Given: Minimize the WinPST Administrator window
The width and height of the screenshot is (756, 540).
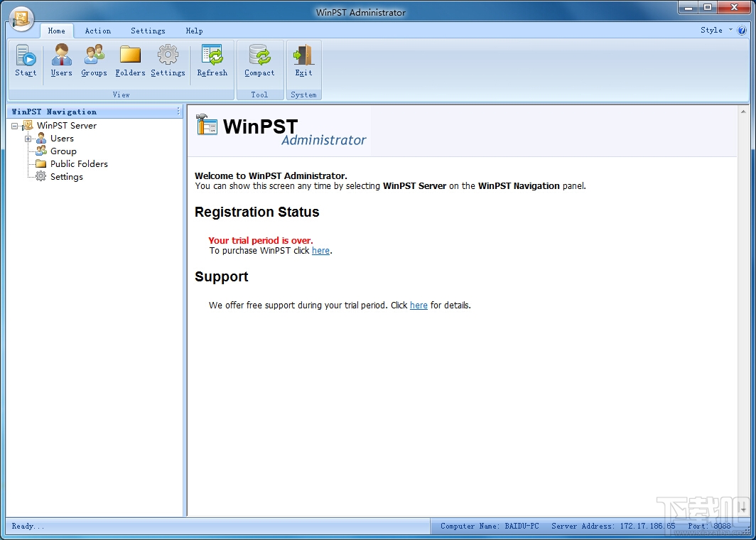Looking at the screenshot, I should [x=688, y=7].
